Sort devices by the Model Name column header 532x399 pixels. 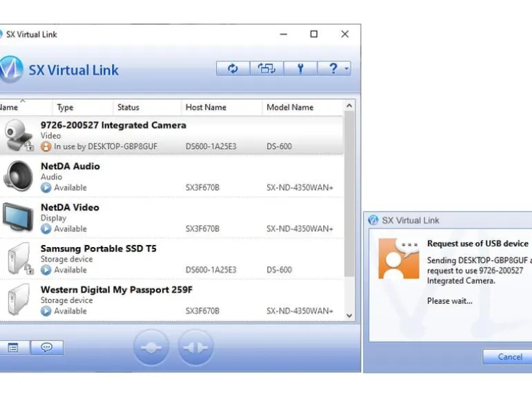pyautogui.click(x=303, y=108)
